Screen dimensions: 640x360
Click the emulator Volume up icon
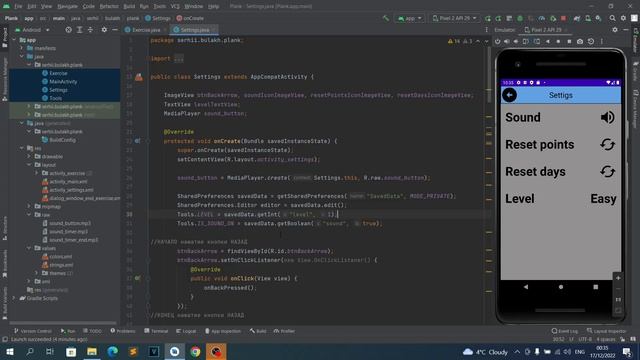[507, 41]
